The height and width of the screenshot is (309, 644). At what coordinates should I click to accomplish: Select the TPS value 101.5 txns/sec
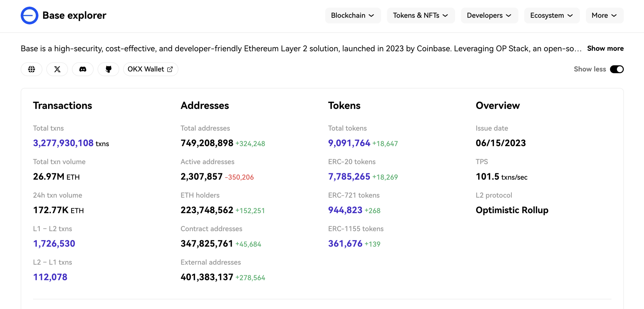(x=502, y=176)
